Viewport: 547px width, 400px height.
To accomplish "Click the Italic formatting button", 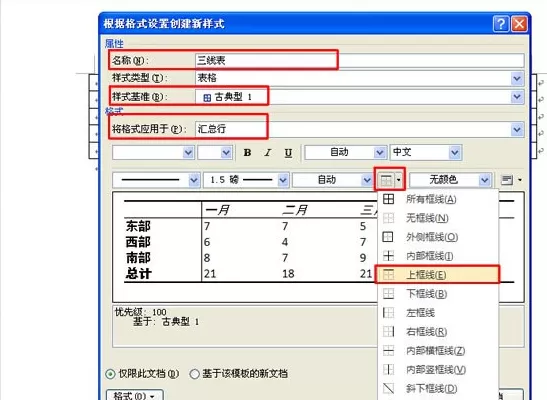I will 268,152.
